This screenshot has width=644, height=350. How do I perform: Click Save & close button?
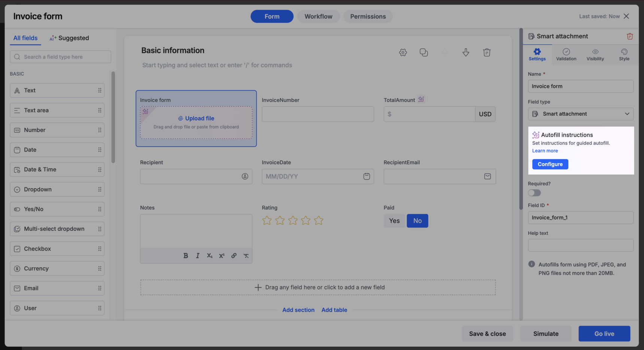tap(487, 334)
